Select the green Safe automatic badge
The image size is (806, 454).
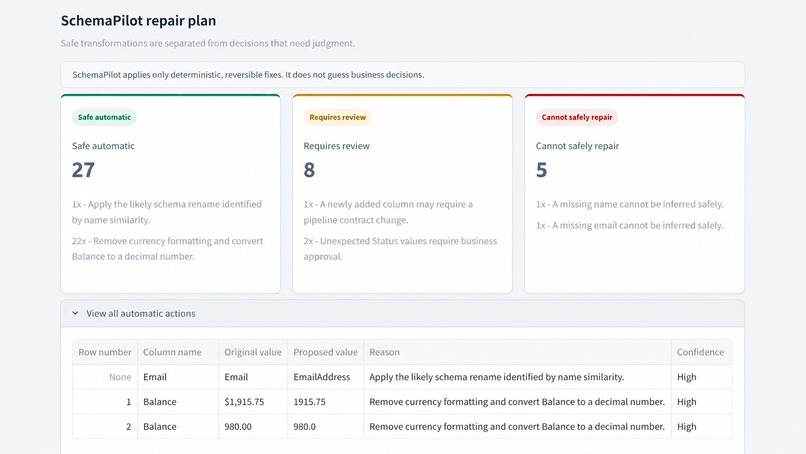pos(104,117)
